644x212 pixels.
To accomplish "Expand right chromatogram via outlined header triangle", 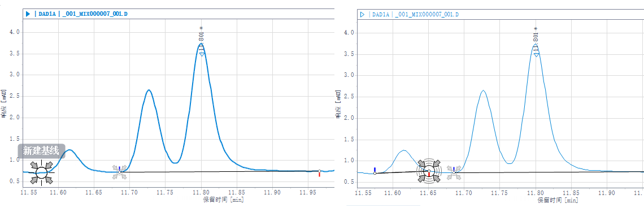I will coord(362,14).
